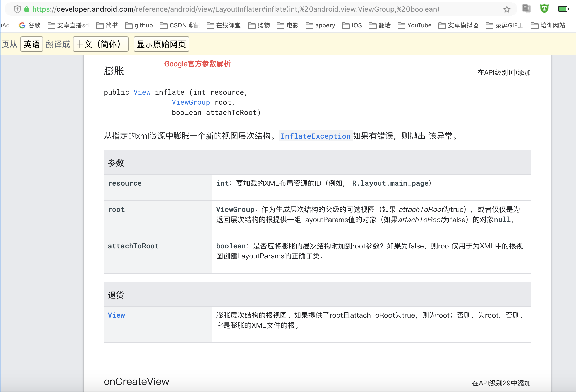The height and width of the screenshot is (392, 576).
Task: Open the 培训网站 bookmark folder
Action: pos(548,25)
